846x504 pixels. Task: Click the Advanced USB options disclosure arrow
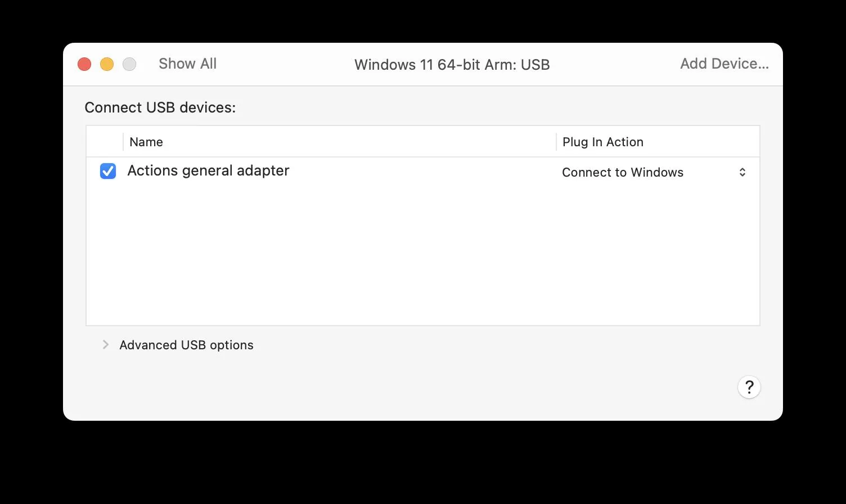106,345
